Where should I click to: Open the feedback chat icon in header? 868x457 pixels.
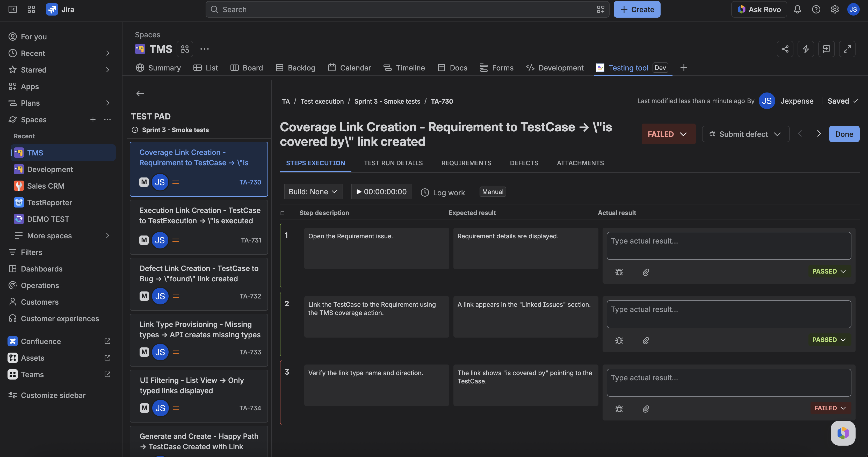[x=826, y=49]
